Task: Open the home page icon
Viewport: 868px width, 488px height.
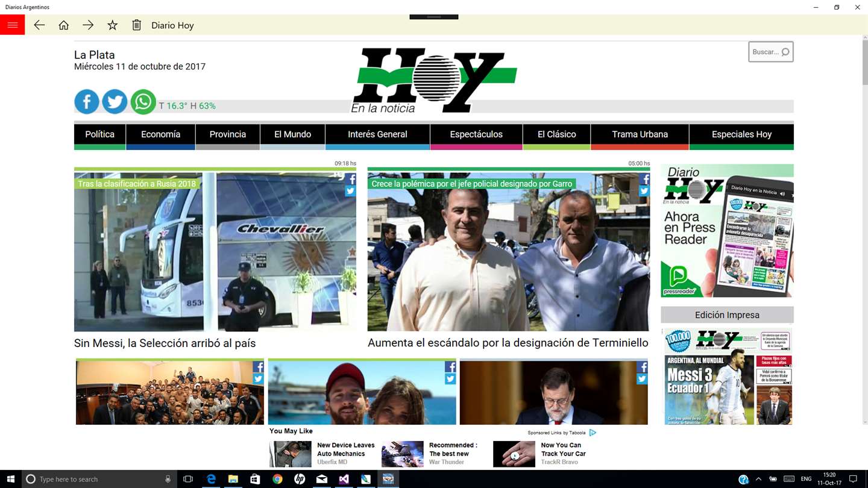Action: pyautogui.click(x=63, y=25)
